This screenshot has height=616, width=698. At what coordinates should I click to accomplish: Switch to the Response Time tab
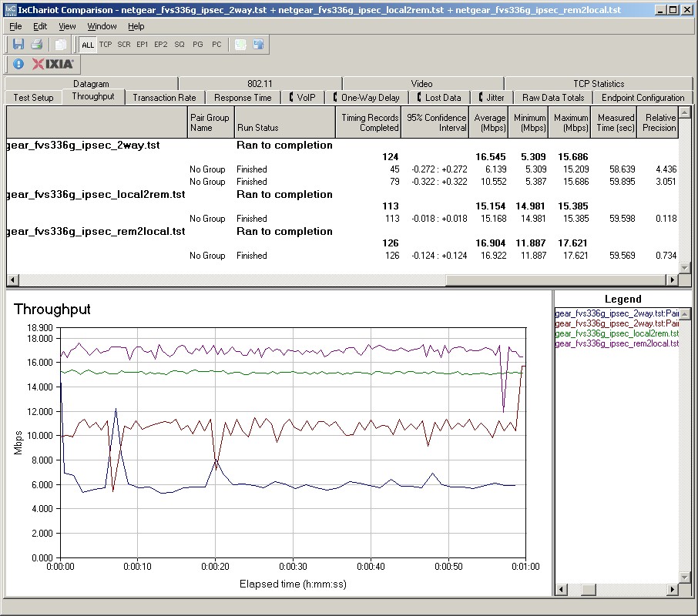click(x=243, y=97)
